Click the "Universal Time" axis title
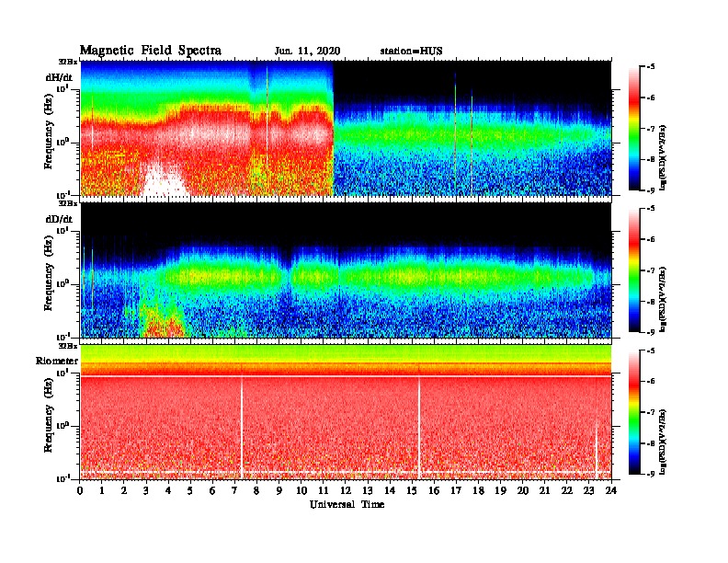Image resolution: width=728 pixels, height=563 pixels. 347,504
